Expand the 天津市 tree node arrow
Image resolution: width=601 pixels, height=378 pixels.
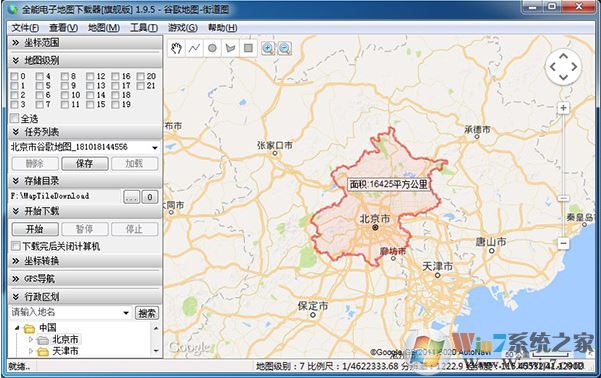click(31, 350)
